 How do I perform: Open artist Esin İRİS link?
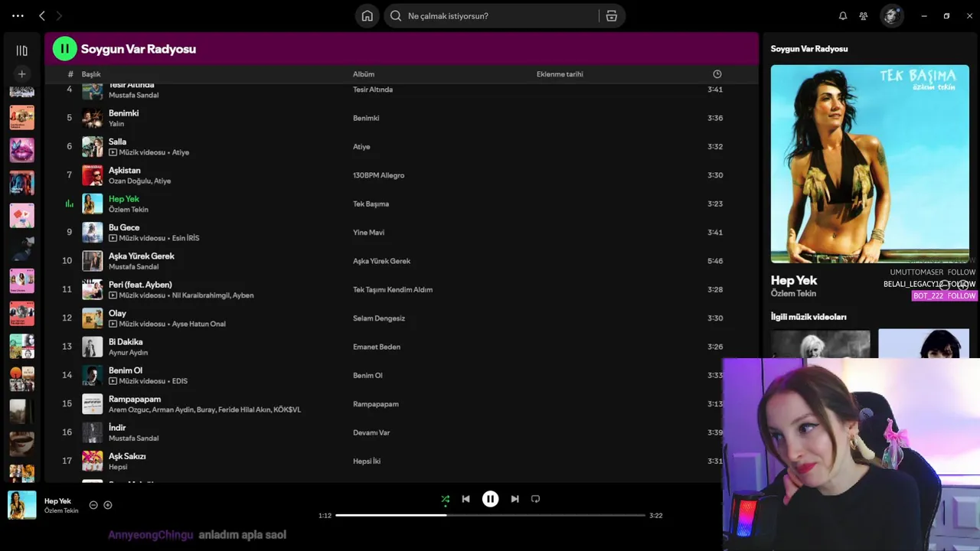(x=185, y=238)
